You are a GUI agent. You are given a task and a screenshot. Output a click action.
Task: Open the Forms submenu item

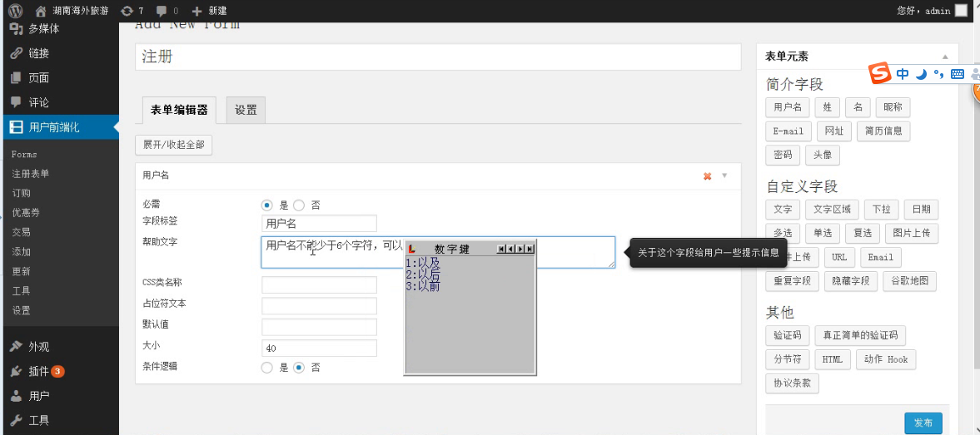tap(24, 154)
